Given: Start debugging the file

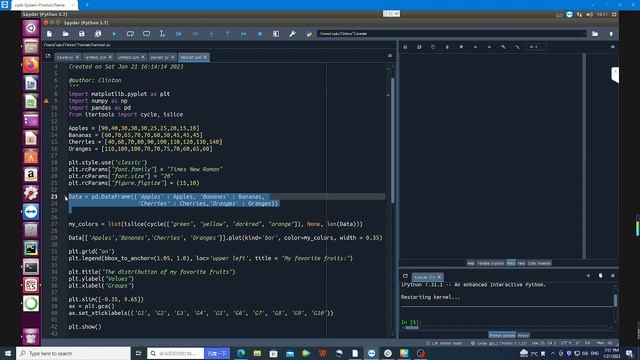Looking at the screenshot, I should 179,34.
